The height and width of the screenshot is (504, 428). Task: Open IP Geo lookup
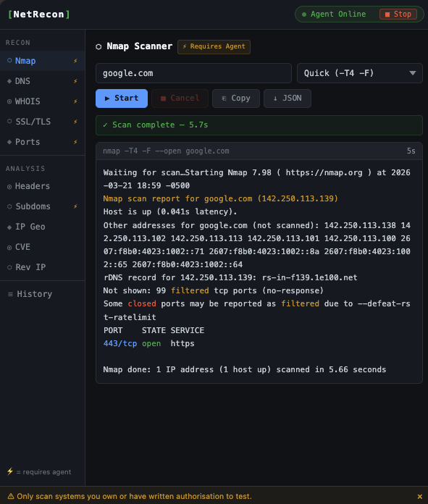click(42, 227)
